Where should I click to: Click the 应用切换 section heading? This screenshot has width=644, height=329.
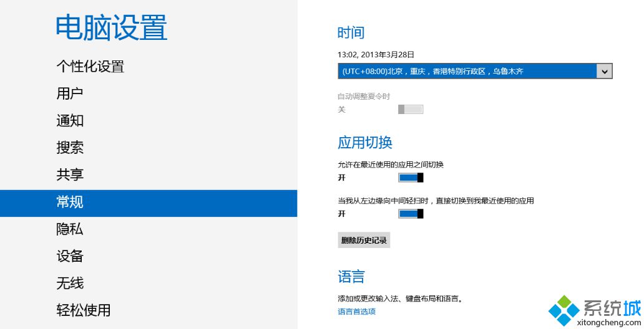click(x=364, y=142)
